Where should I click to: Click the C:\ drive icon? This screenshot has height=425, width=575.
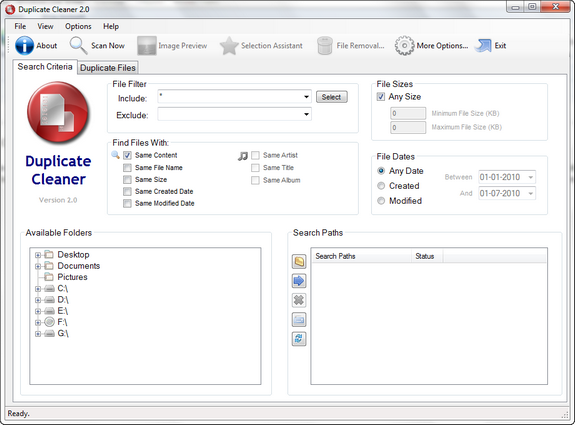pyautogui.click(x=49, y=289)
